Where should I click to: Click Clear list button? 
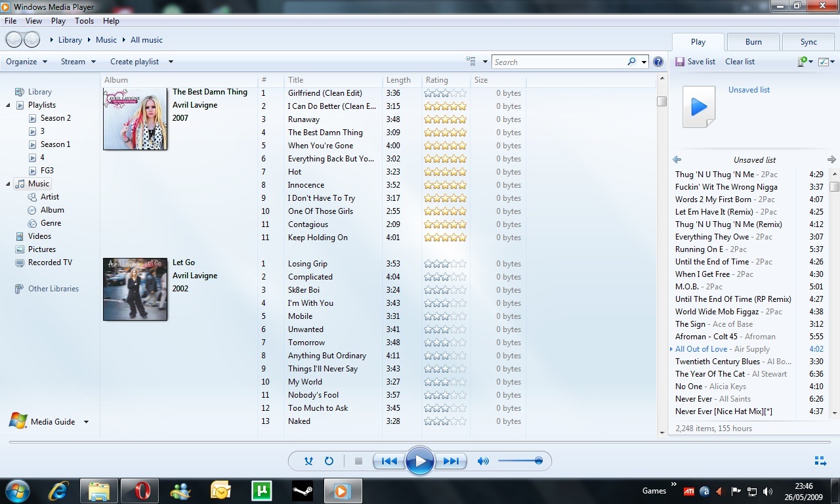click(740, 62)
